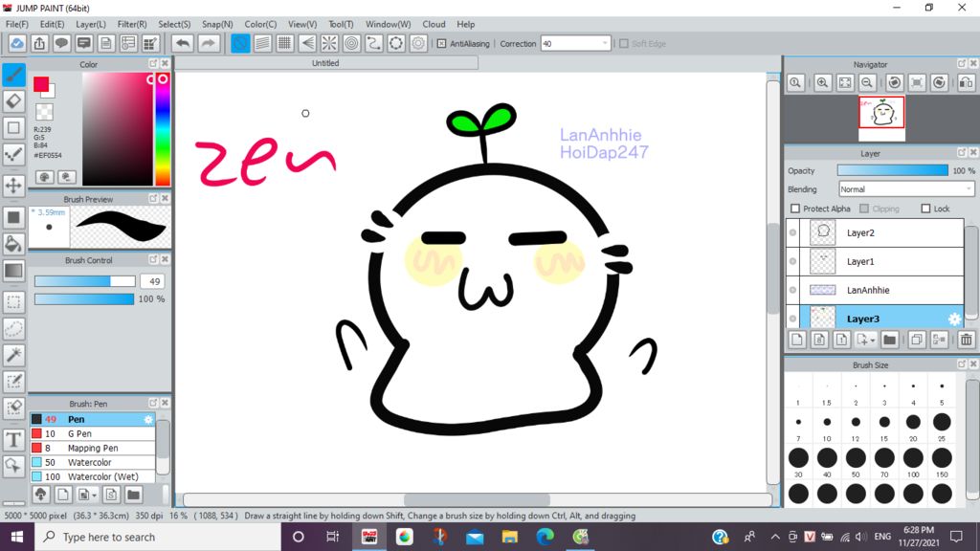Open the Cloud menu
Screen dimensions: 980x551
click(434, 24)
